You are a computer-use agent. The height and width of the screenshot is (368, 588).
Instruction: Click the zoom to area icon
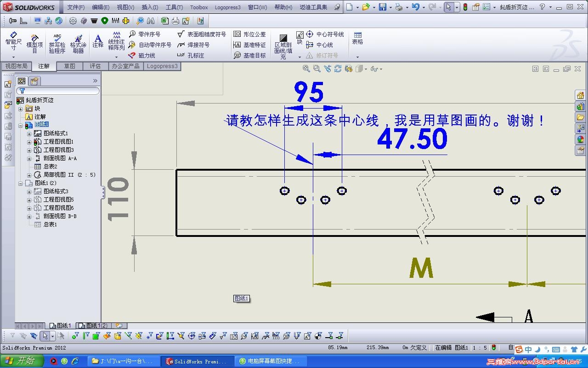tap(317, 69)
